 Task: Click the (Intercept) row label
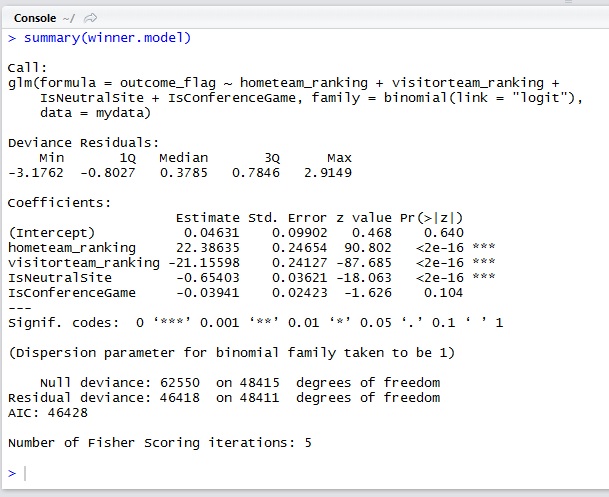[x=51, y=233]
